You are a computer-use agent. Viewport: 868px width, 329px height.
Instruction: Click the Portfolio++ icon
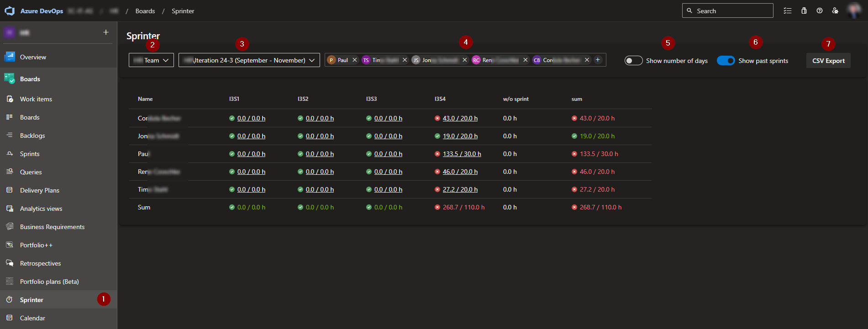point(10,245)
